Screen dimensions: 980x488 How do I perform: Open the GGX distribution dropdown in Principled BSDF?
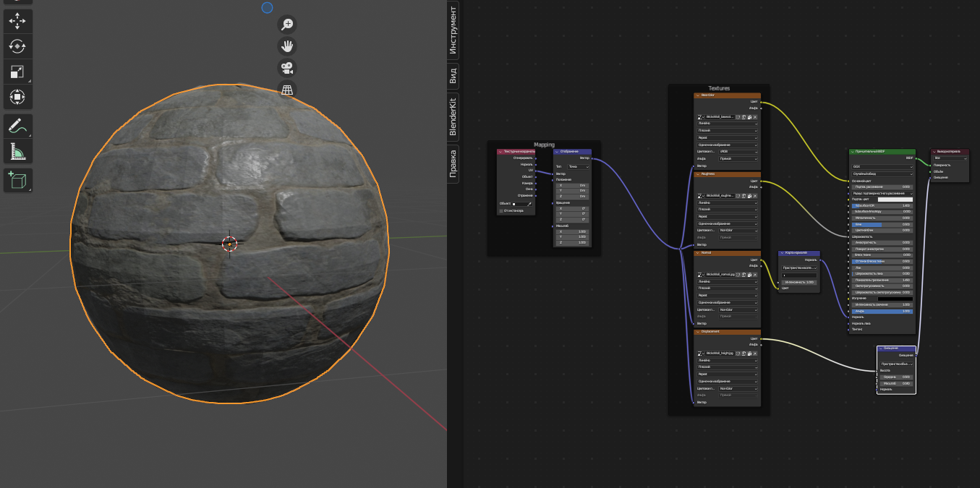point(882,166)
